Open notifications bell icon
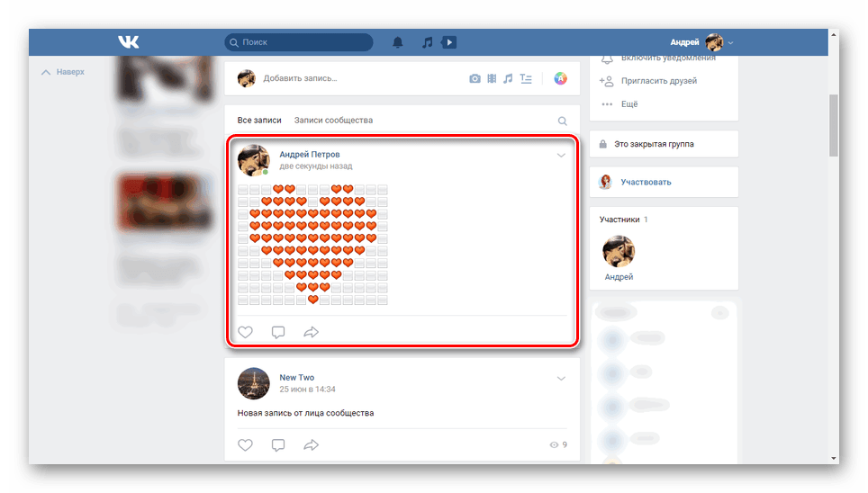Viewport: 868px width, 493px height. 397,42
